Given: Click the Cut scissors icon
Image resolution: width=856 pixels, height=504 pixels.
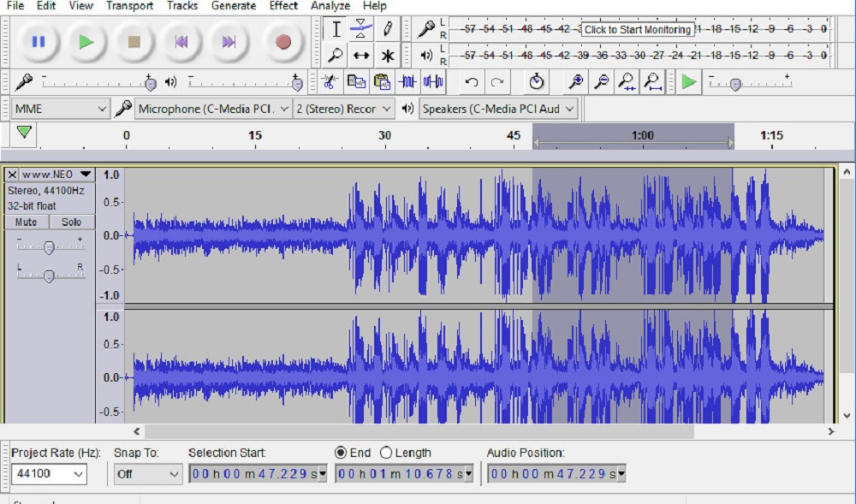Looking at the screenshot, I should [x=330, y=82].
